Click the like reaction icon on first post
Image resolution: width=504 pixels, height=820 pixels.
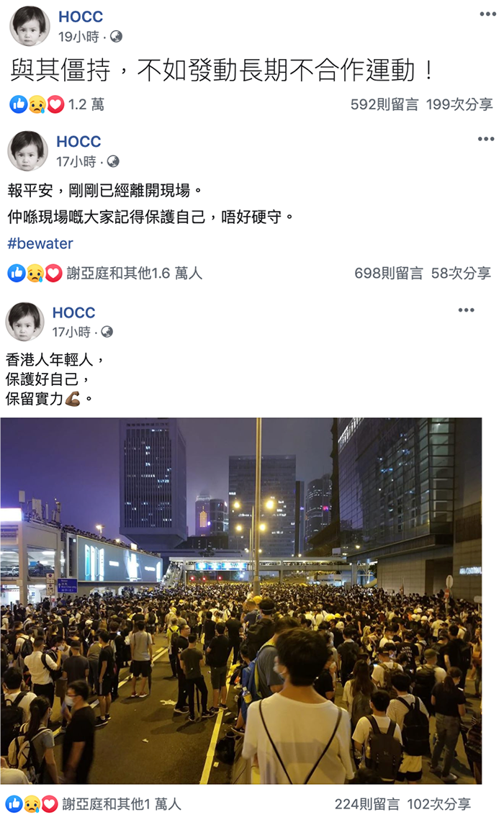tap(18, 104)
